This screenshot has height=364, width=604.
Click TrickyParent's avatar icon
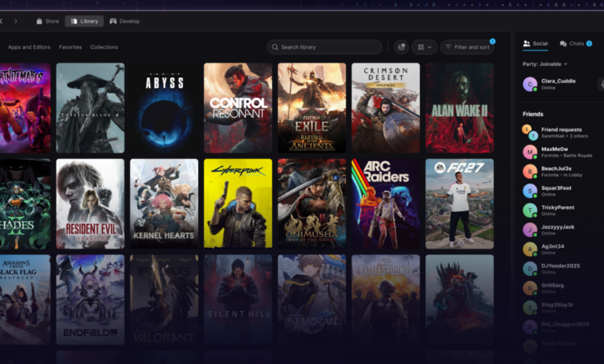pos(530,211)
